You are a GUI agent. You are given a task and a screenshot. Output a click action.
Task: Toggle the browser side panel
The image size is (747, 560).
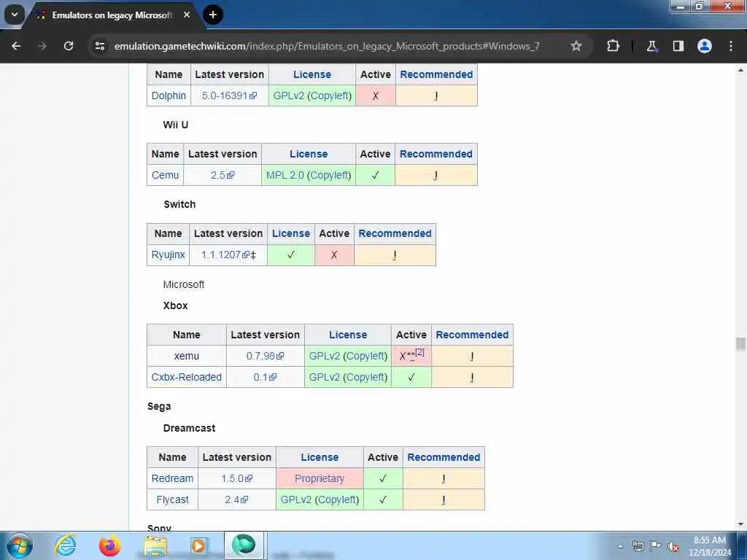pos(678,46)
